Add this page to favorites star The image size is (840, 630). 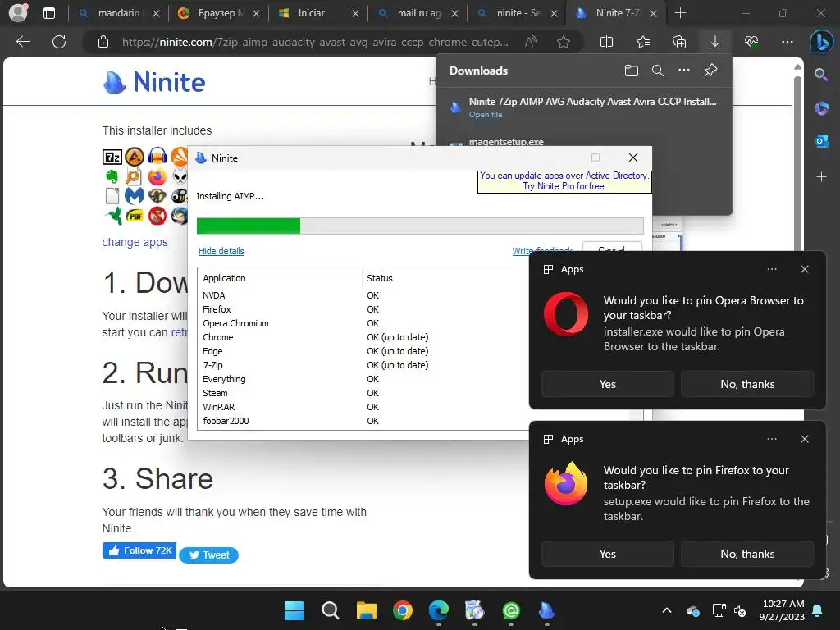pyautogui.click(x=563, y=42)
